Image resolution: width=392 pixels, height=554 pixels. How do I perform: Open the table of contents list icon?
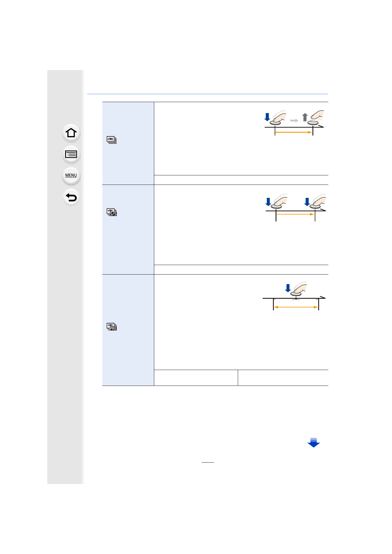(x=71, y=155)
